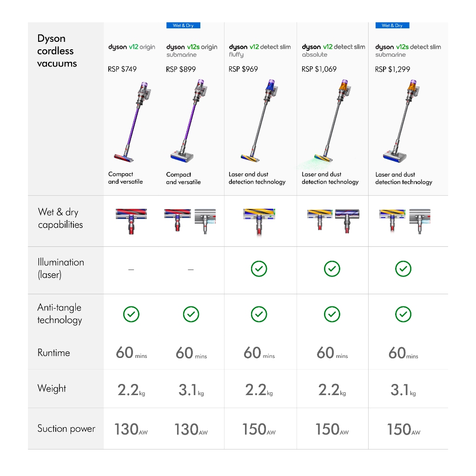This screenshot has height=476, width=476.
Task: Click anti-tangle checkmark under V12s Origin Submarine
Action: tap(191, 315)
